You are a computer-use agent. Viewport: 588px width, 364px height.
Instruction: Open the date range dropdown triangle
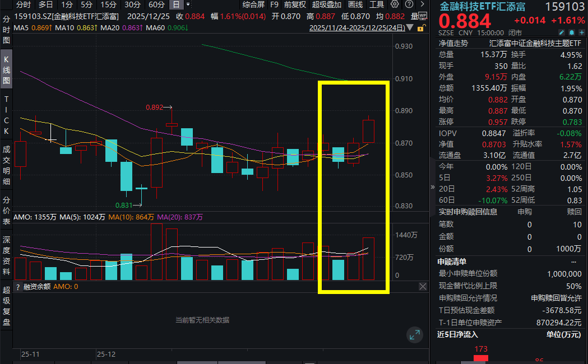(410, 27)
